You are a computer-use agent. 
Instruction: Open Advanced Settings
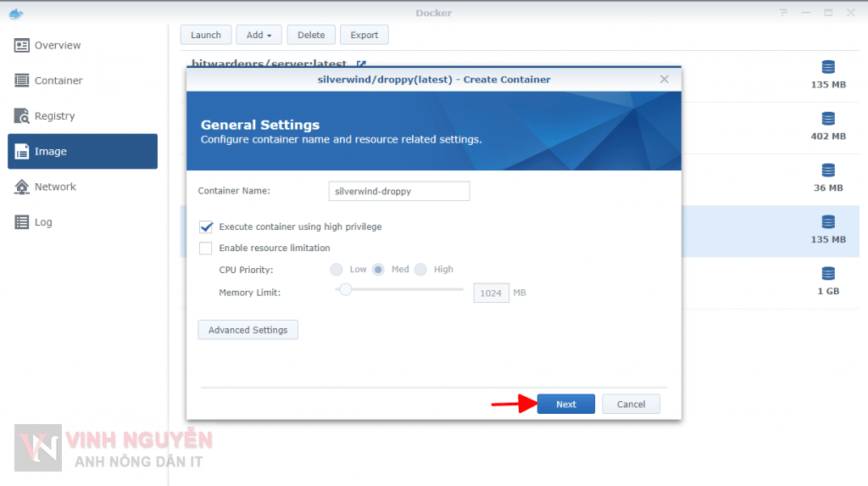click(248, 330)
